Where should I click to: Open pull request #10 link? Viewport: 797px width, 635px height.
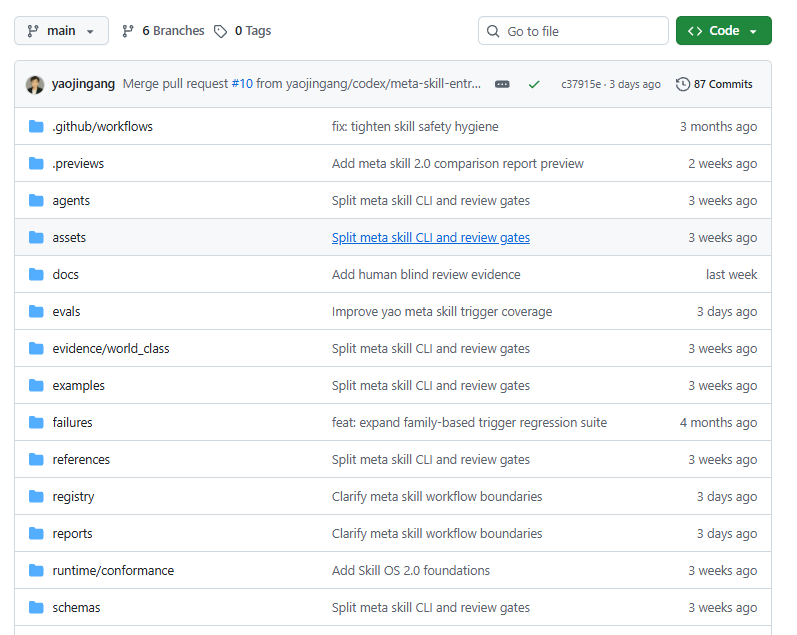tap(242, 84)
